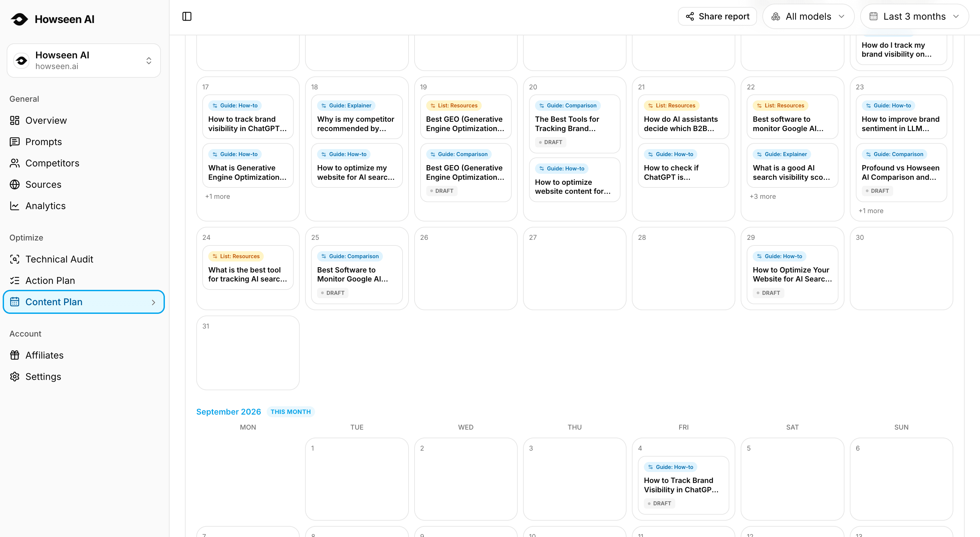Open the Overview menu item
Screen dimensions: 980x537
coord(84,120)
